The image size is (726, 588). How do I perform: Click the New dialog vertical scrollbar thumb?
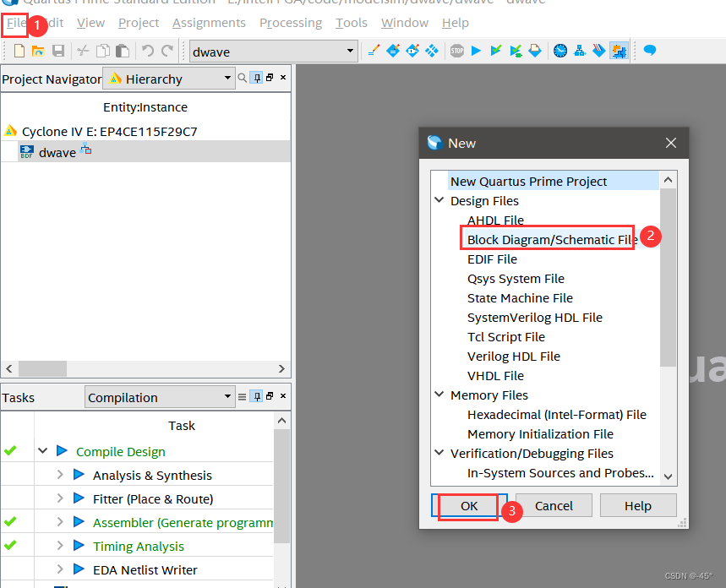pos(668,277)
